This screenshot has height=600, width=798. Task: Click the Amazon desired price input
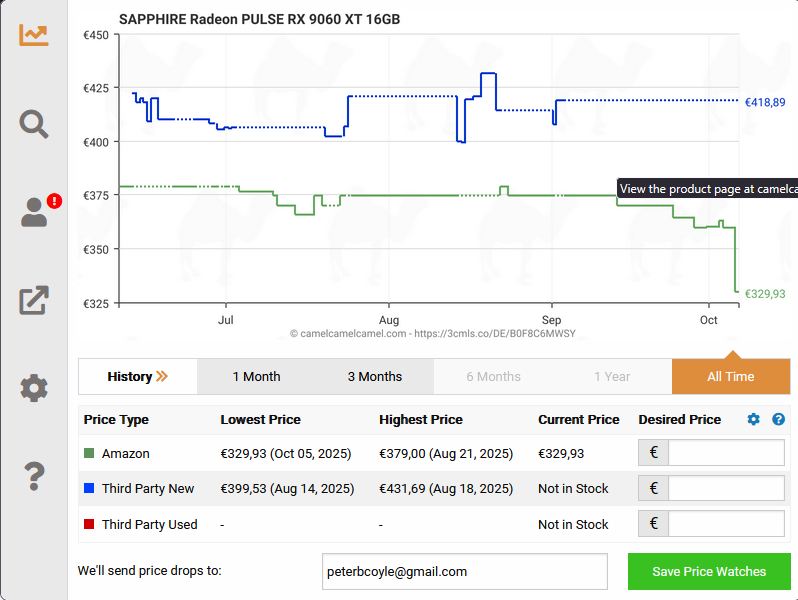[x=726, y=452]
